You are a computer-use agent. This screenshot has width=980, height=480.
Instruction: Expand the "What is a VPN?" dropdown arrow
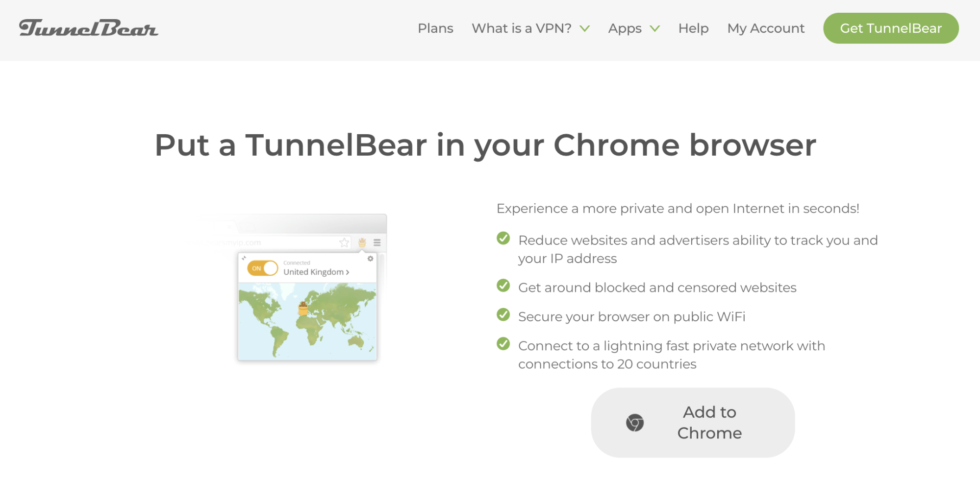(585, 28)
